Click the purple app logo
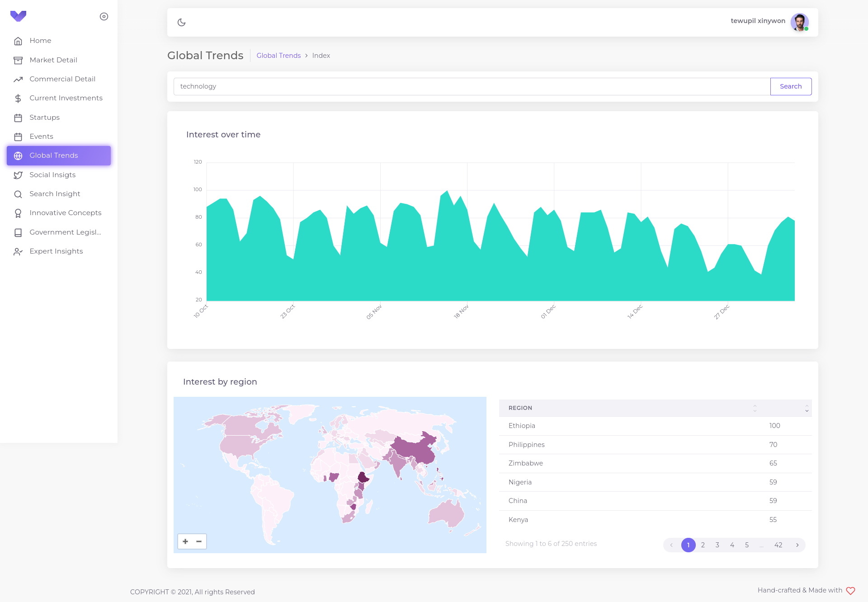868x602 pixels. coord(18,16)
